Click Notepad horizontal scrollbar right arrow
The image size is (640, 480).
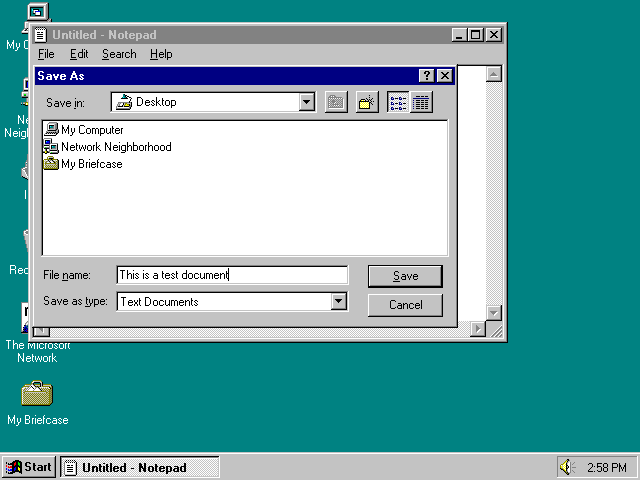coord(478,329)
